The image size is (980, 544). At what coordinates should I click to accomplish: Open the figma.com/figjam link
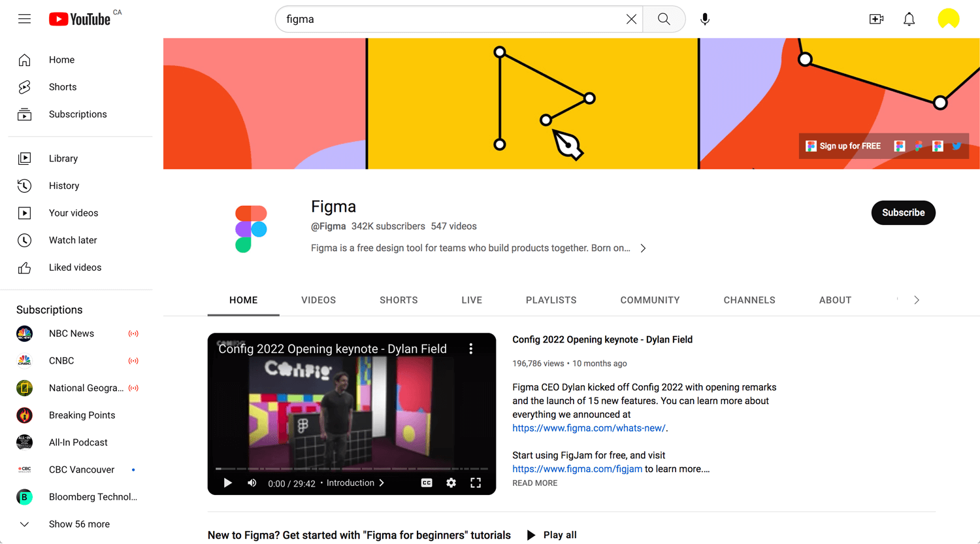tap(577, 469)
